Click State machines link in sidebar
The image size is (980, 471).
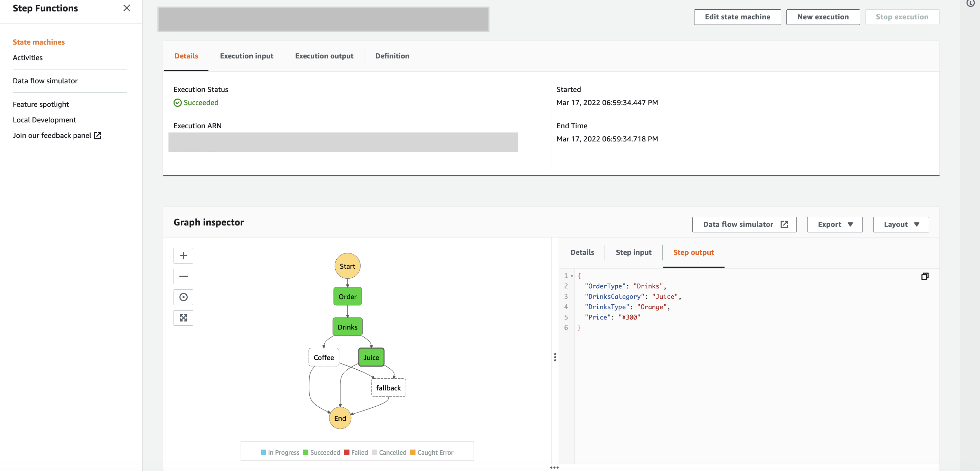click(x=39, y=42)
